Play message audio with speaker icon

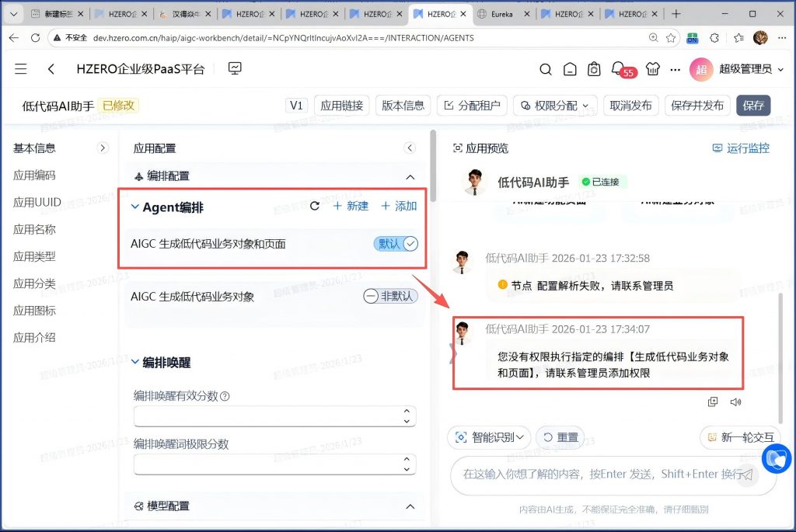point(735,402)
